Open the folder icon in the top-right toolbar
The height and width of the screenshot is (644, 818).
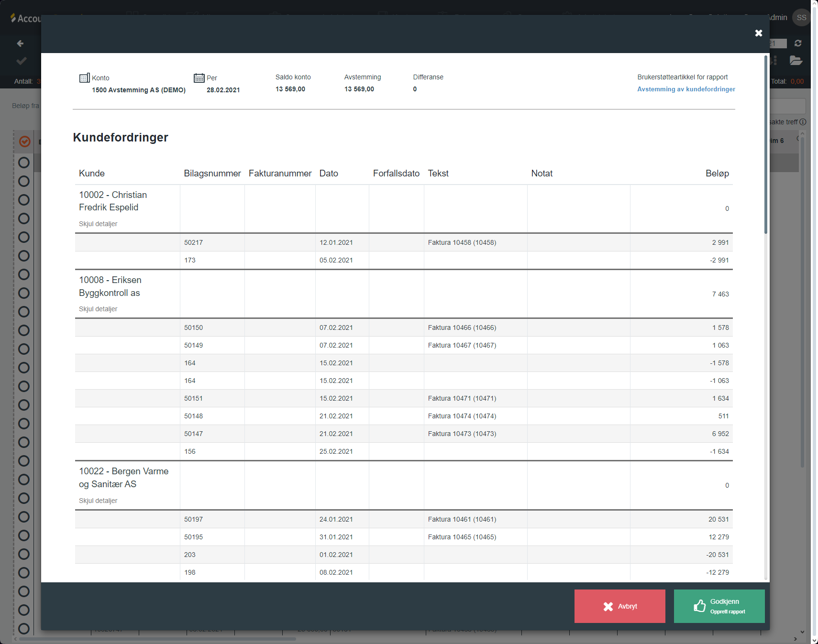pos(796,60)
